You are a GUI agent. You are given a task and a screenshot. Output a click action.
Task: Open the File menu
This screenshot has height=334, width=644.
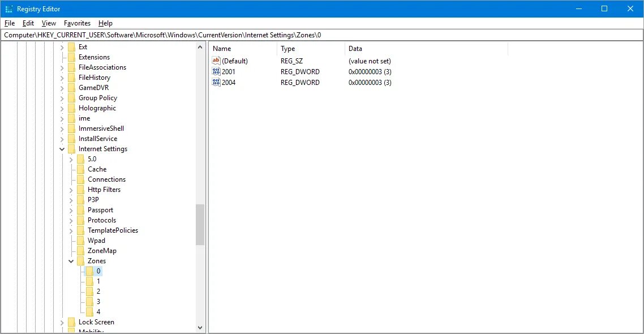pyautogui.click(x=10, y=23)
